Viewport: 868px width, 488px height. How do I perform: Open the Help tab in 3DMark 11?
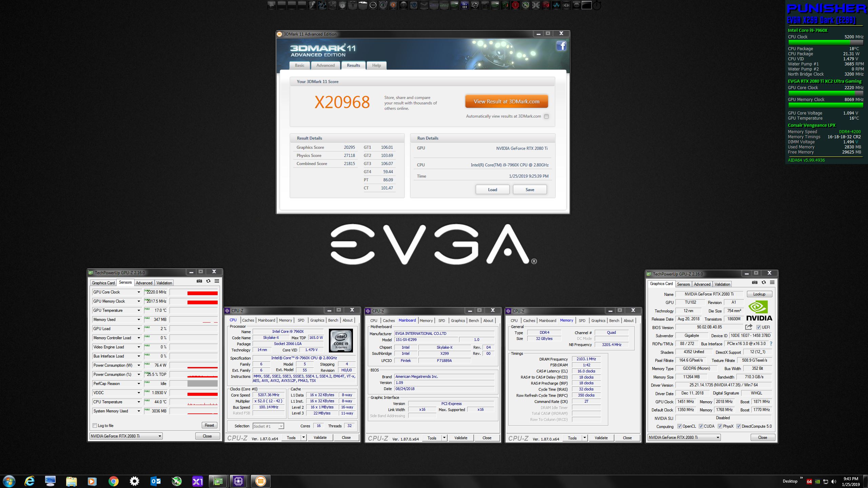click(376, 65)
